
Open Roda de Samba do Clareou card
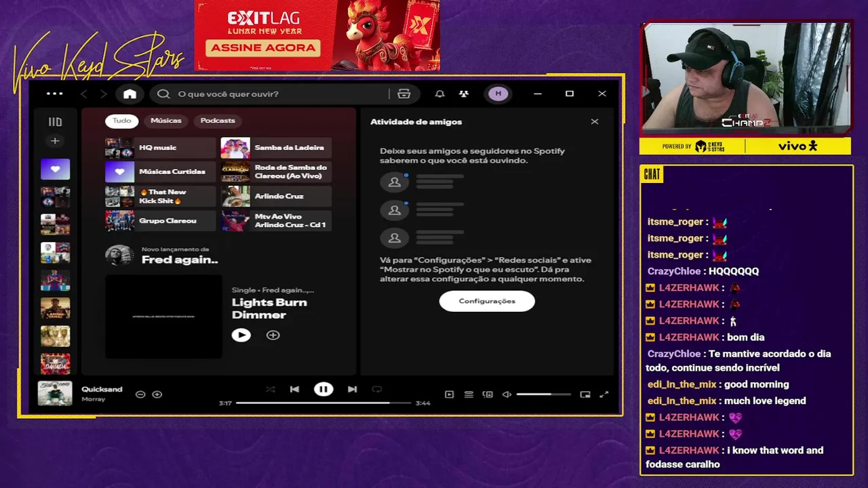coord(276,172)
